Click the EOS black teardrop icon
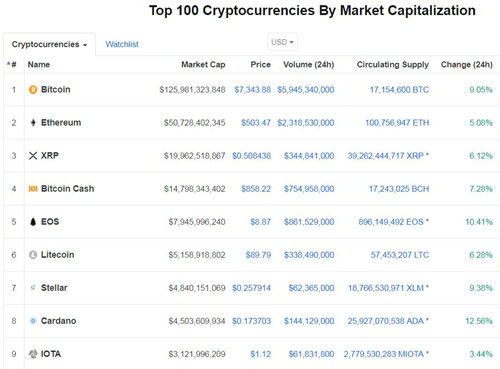 pos(33,222)
